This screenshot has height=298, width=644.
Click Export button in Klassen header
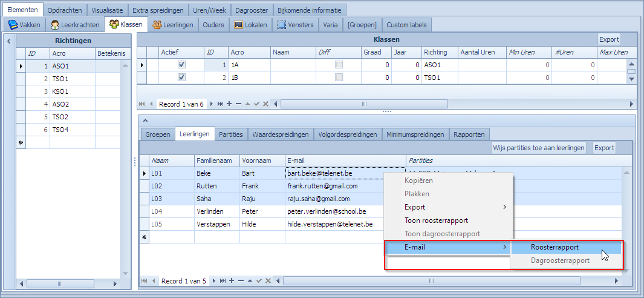(x=609, y=39)
